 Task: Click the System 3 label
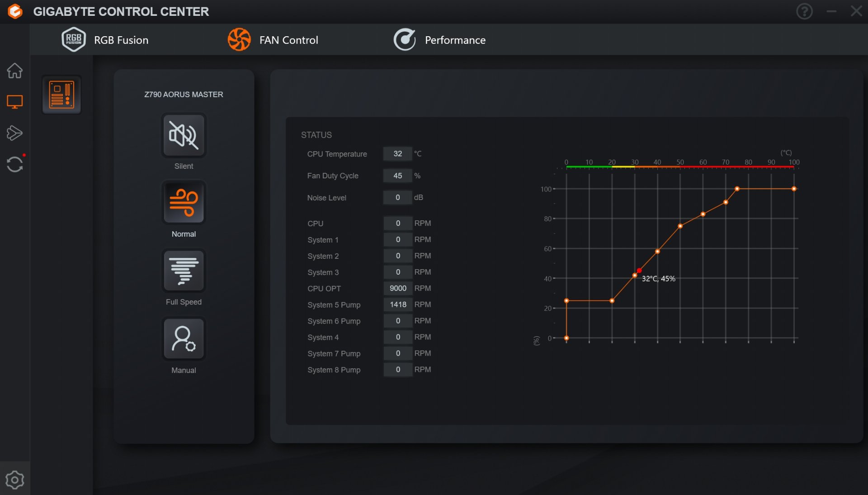323,272
